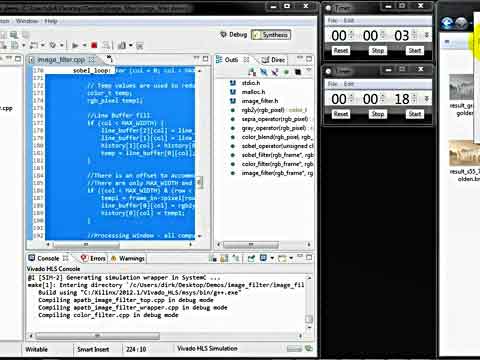Image resolution: width=480 pixels, height=360 pixels.
Task: Click the red stop icon in main toolbar
Action: click(94, 45)
